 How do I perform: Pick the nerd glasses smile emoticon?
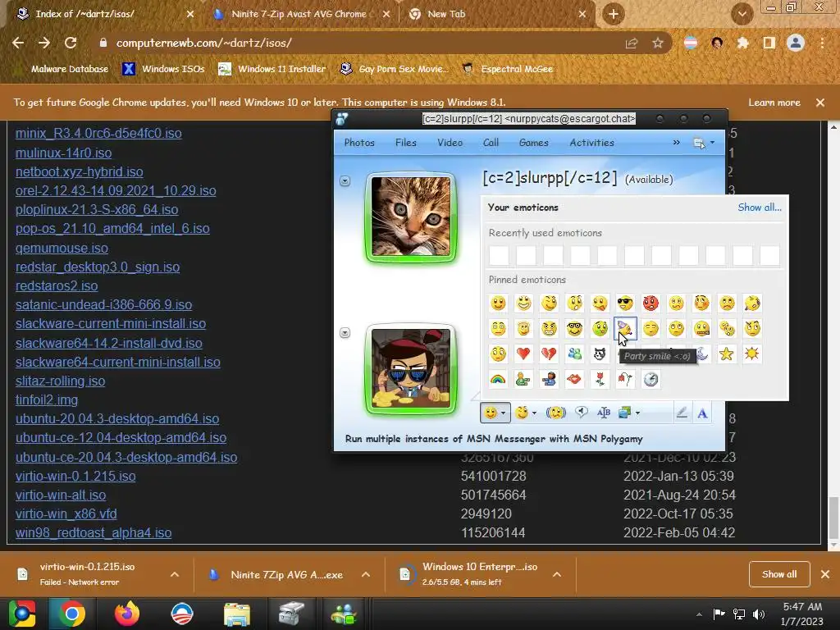(x=573, y=328)
